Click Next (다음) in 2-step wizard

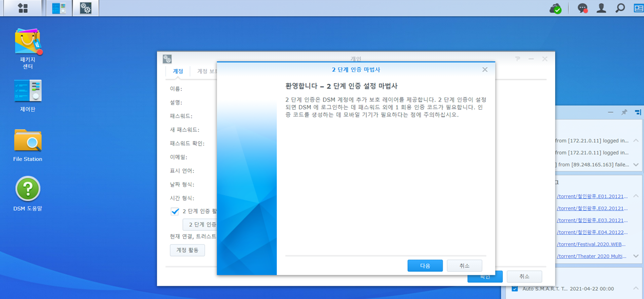(x=425, y=266)
